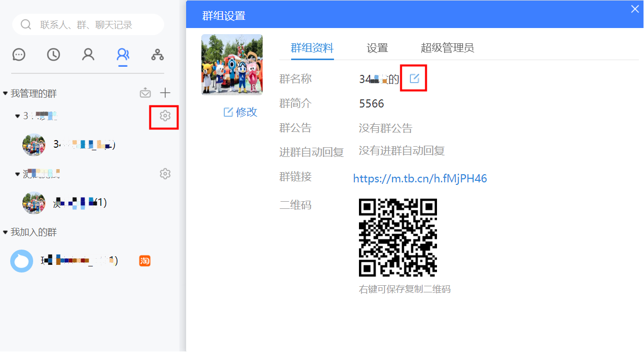Open the gear settings for the second managed group
The height and width of the screenshot is (353, 644).
tap(165, 174)
